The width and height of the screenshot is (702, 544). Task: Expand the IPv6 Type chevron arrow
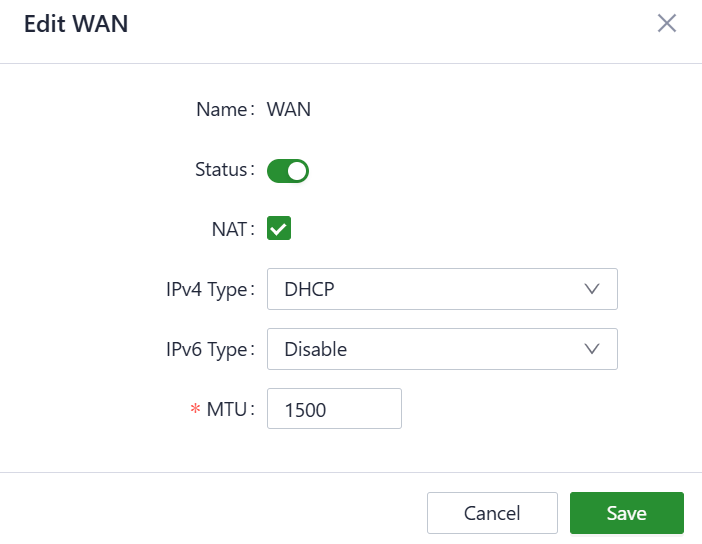pos(591,349)
